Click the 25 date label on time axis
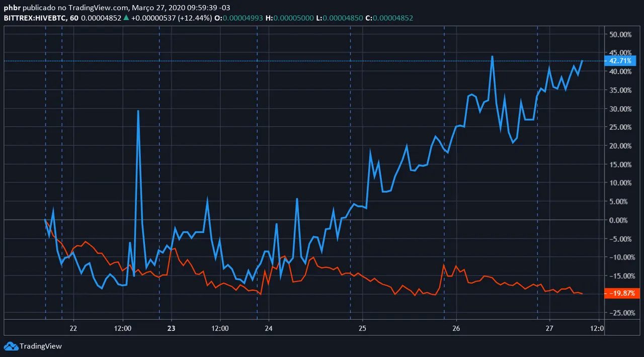 pos(362,328)
